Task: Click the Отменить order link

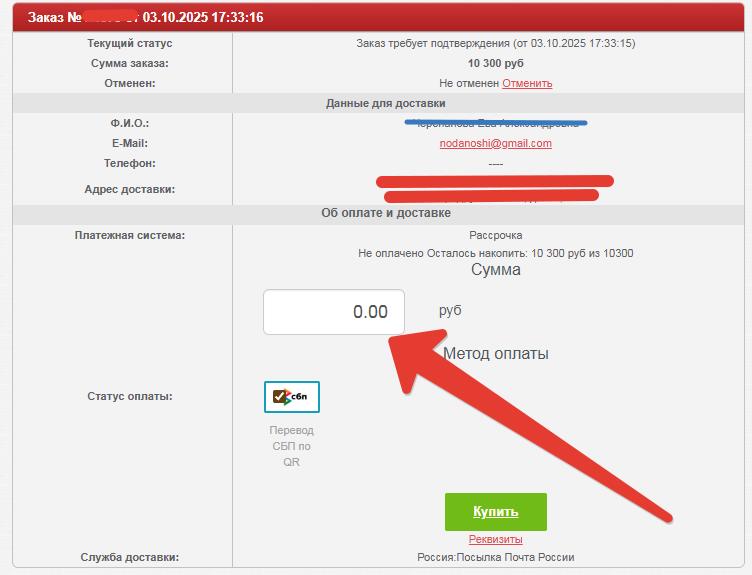Action: pyautogui.click(x=527, y=83)
